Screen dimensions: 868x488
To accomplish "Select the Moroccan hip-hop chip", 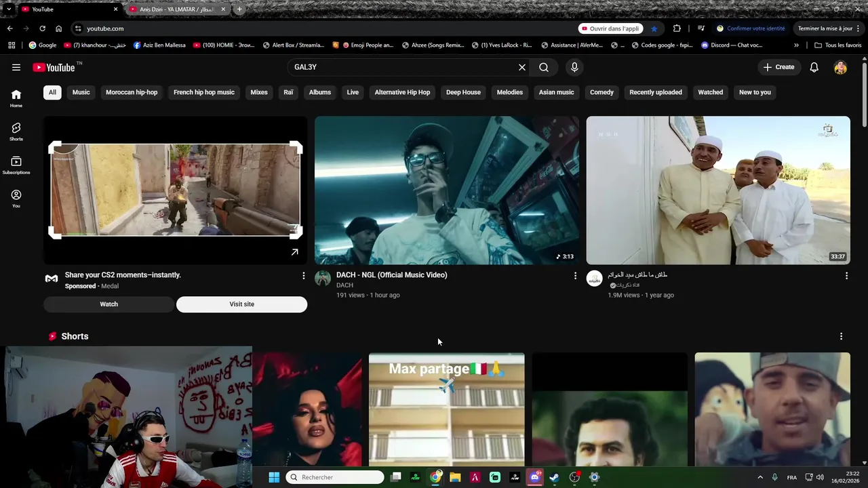I will [132, 92].
